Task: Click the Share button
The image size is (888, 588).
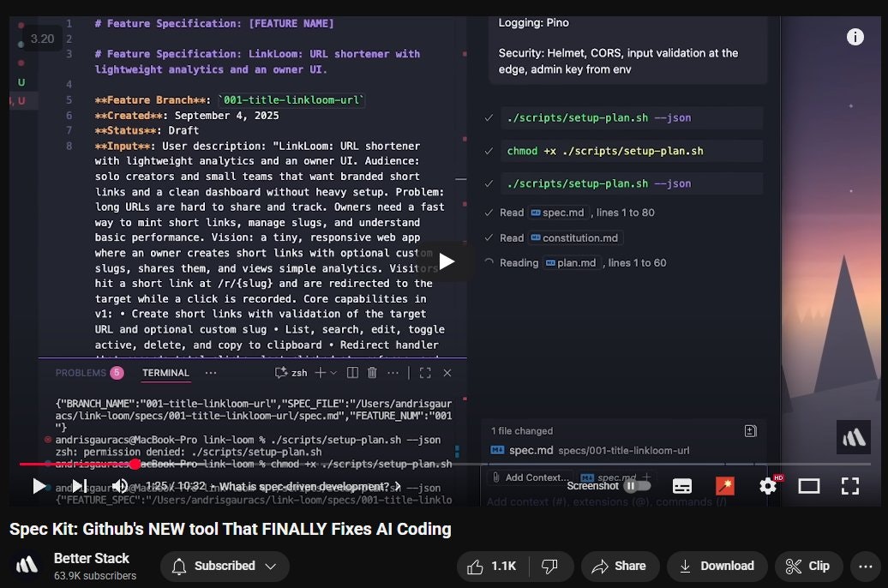Action: pos(620,566)
